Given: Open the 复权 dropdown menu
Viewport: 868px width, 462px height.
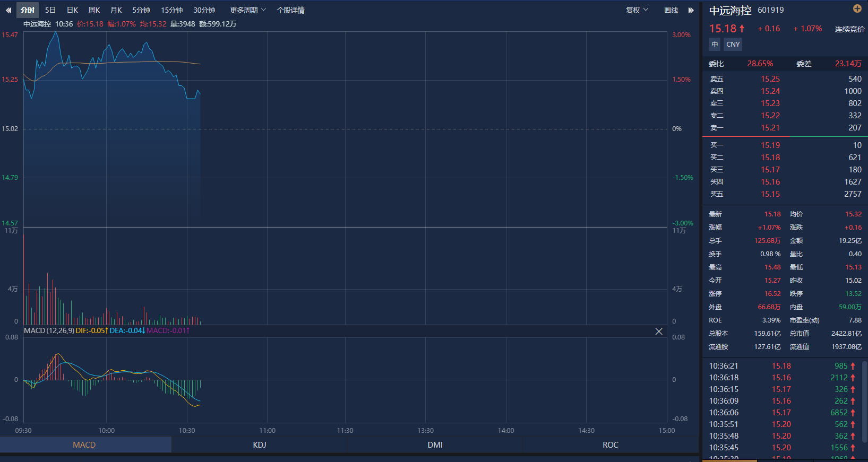Looking at the screenshot, I should pos(637,10).
